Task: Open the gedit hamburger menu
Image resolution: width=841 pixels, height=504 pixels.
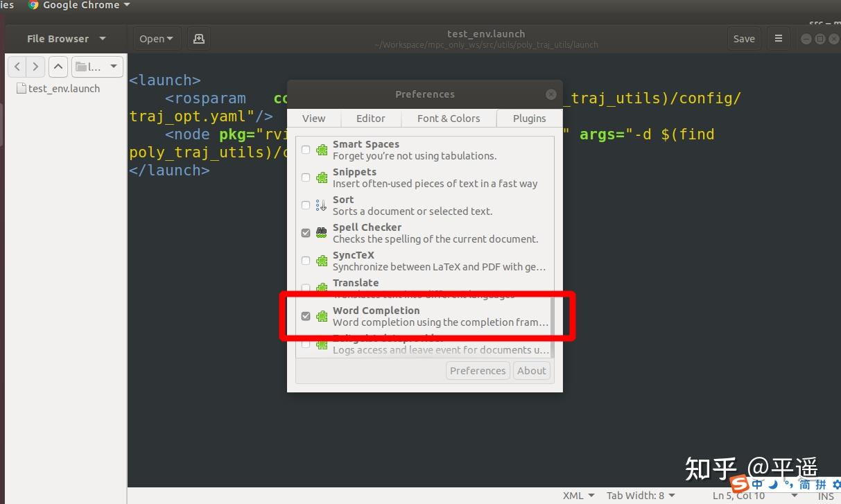Action: (x=779, y=39)
